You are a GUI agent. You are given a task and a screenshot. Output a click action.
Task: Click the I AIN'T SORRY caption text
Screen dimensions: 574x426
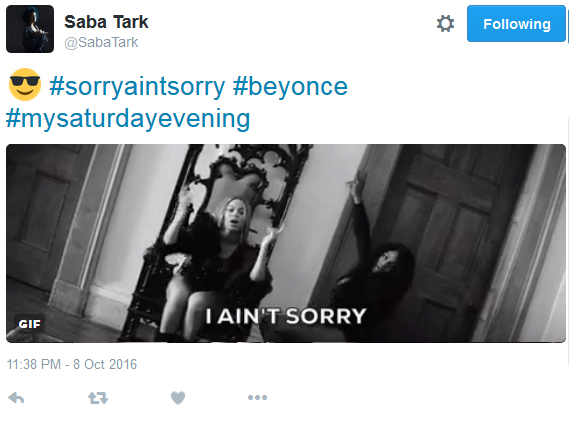[x=286, y=316]
